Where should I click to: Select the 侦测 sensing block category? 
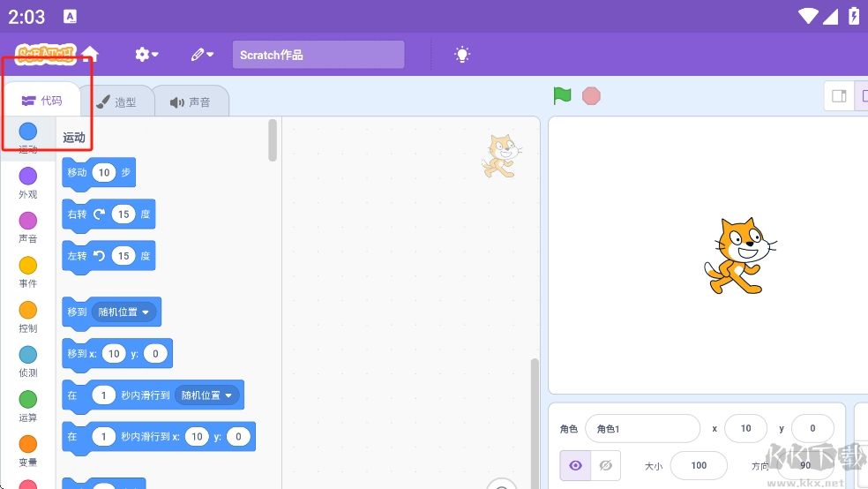27,361
